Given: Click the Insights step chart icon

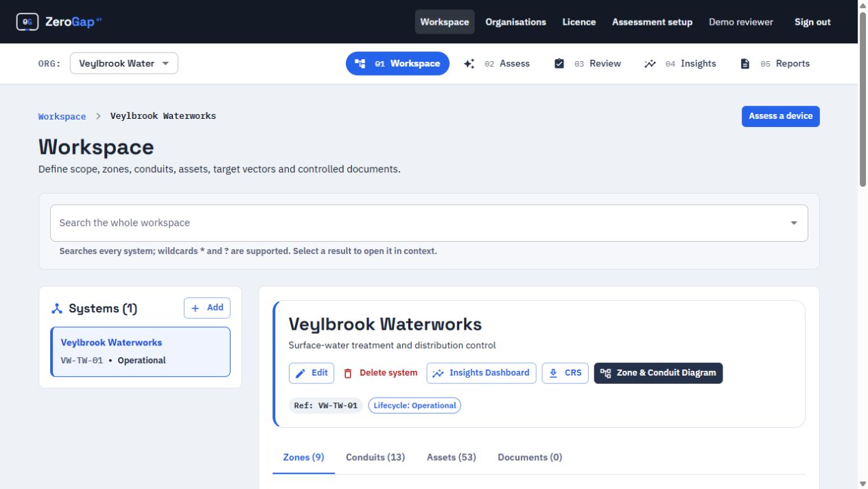Looking at the screenshot, I should 650,64.
